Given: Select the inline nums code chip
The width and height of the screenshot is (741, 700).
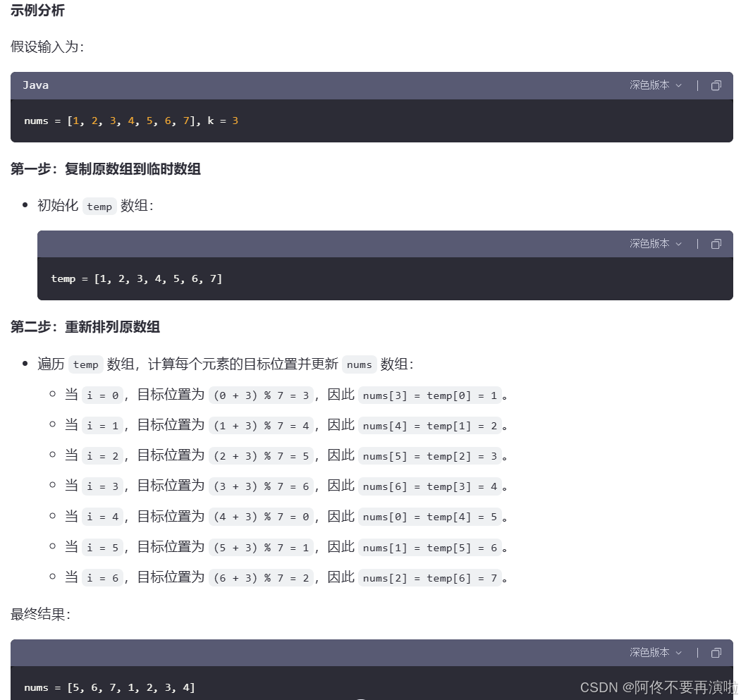Looking at the screenshot, I should point(359,364).
